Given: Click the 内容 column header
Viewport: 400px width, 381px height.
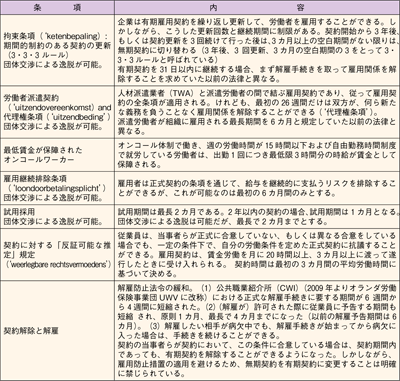Looking at the screenshot, I should [257, 7].
